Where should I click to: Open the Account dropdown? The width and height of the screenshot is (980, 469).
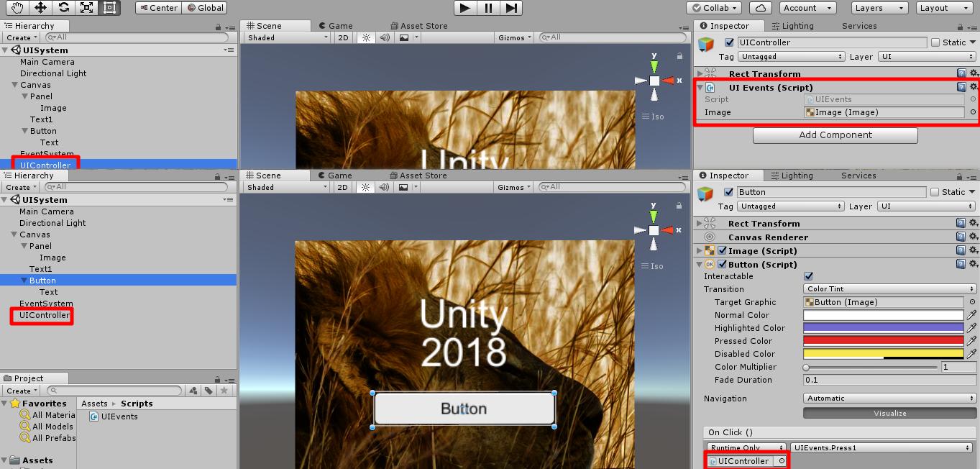[x=807, y=8]
